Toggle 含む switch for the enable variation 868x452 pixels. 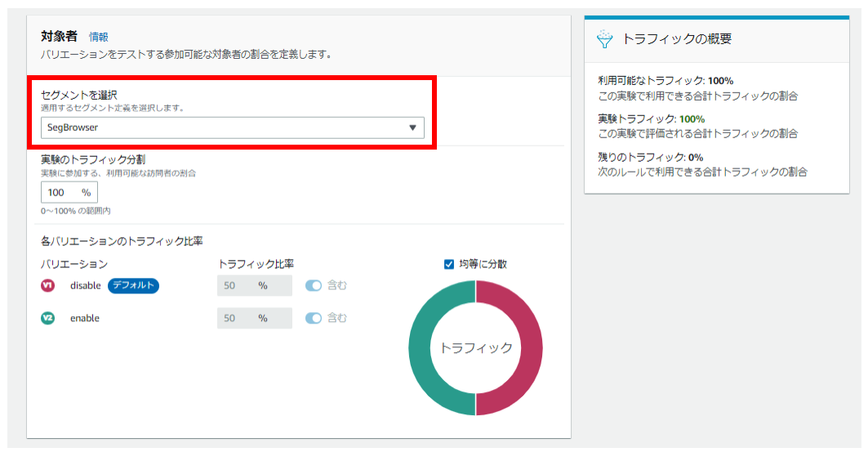pos(314,318)
